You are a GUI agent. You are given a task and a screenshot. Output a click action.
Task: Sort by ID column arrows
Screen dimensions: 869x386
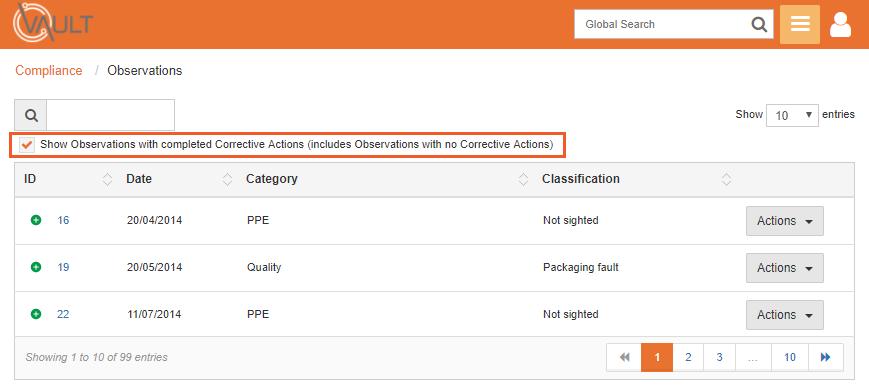(108, 179)
